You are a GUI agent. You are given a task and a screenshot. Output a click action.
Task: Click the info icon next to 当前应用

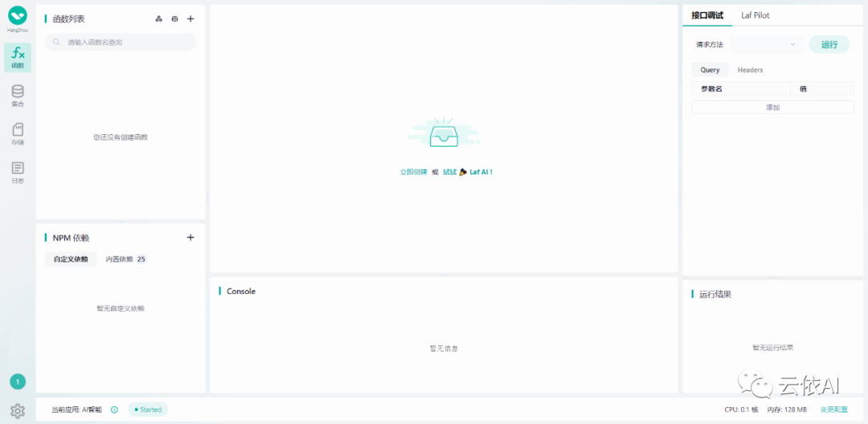(115, 410)
